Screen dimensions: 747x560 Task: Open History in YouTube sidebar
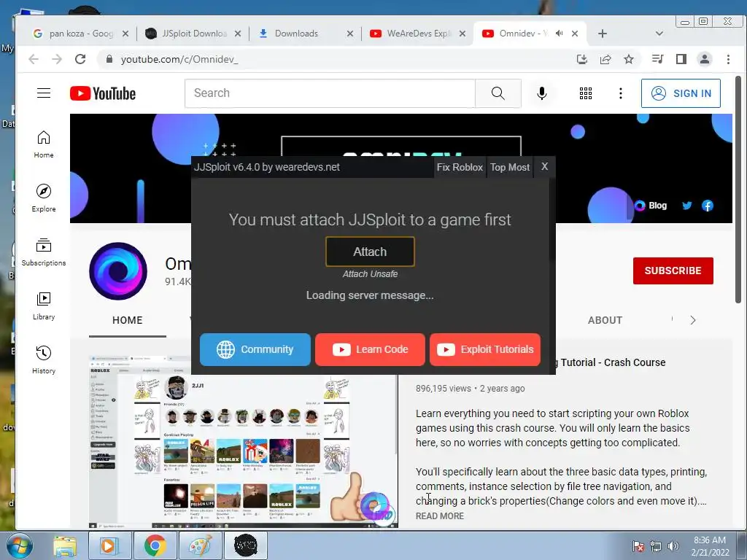tap(43, 359)
